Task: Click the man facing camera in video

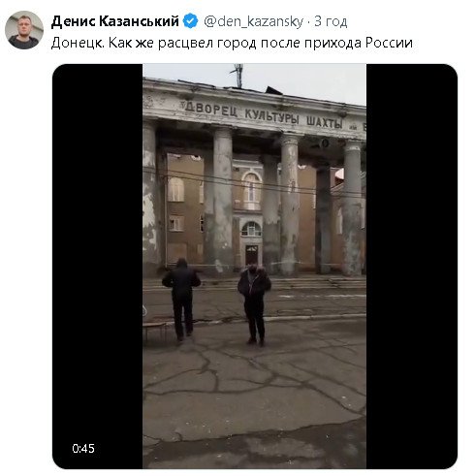Action: click(x=254, y=305)
